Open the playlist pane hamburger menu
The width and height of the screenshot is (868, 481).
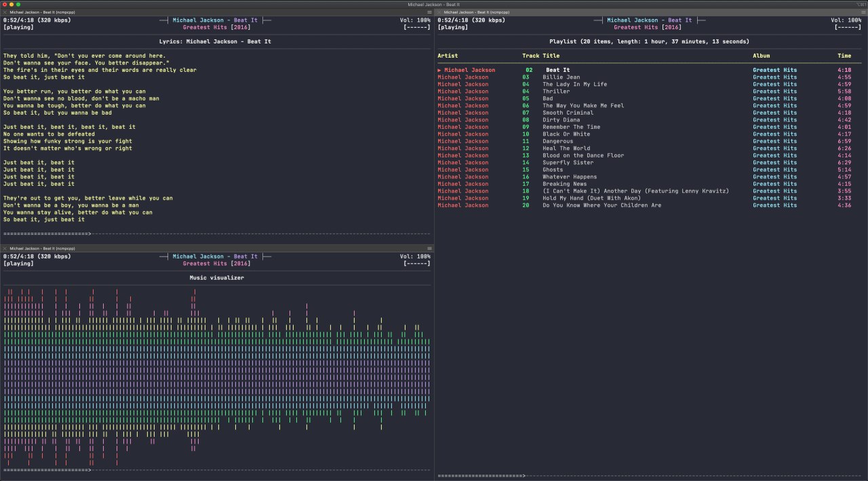pos(863,12)
